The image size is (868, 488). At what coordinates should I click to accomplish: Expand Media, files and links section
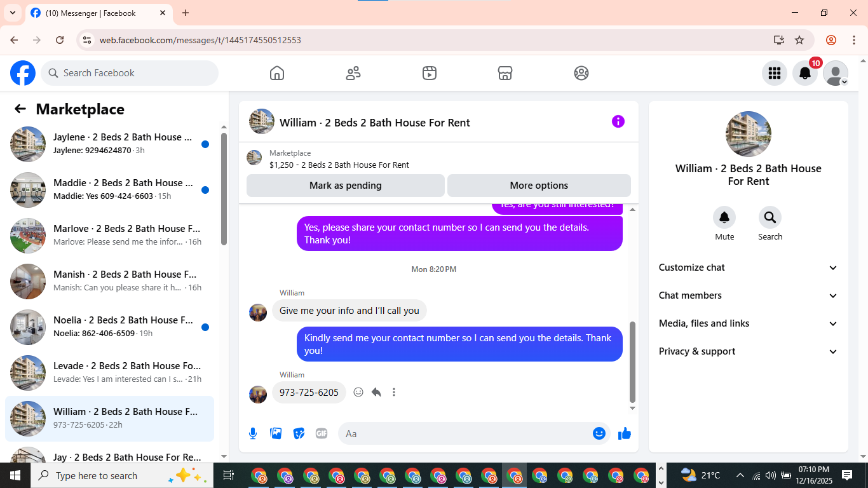[749, 323]
